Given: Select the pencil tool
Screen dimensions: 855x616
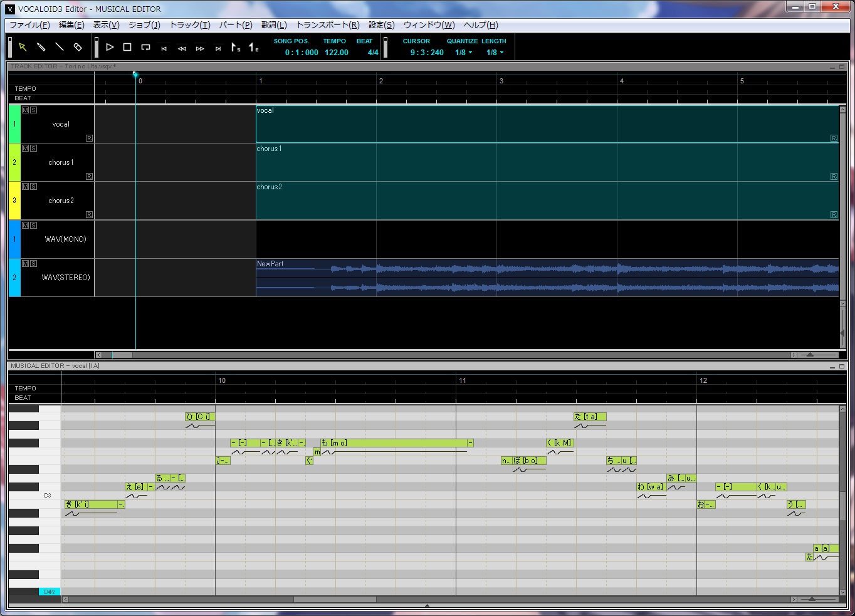Looking at the screenshot, I should coord(41,47).
